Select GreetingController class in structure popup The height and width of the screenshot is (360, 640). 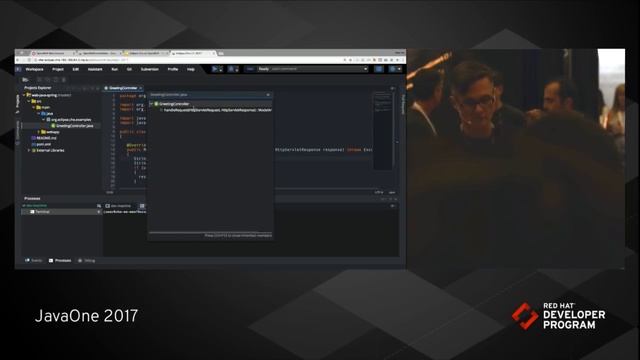click(174, 104)
